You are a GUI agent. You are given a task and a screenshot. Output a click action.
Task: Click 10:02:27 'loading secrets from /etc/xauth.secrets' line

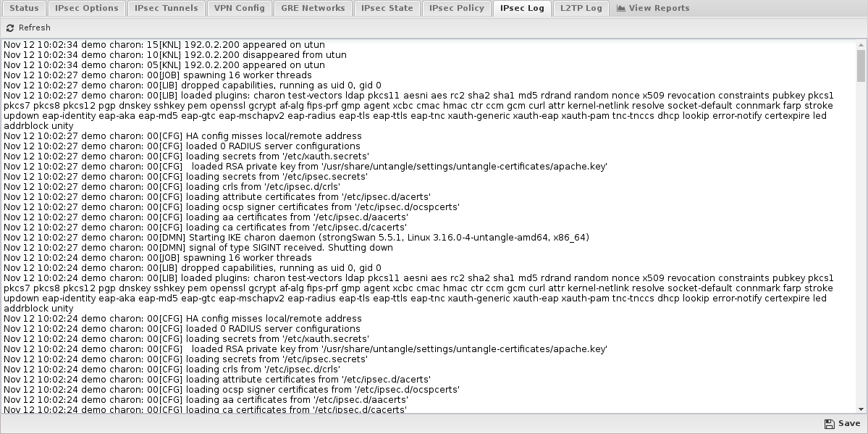click(187, 157)
